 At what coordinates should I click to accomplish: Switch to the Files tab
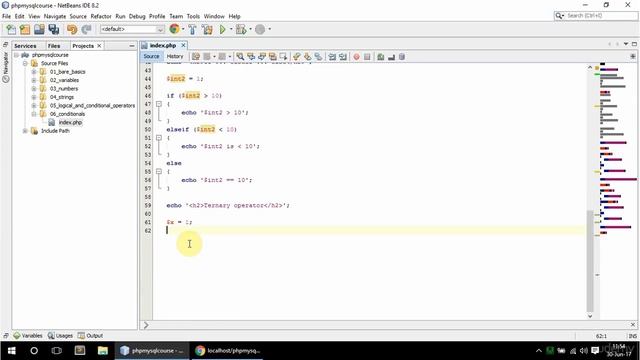tap(54, 46)
